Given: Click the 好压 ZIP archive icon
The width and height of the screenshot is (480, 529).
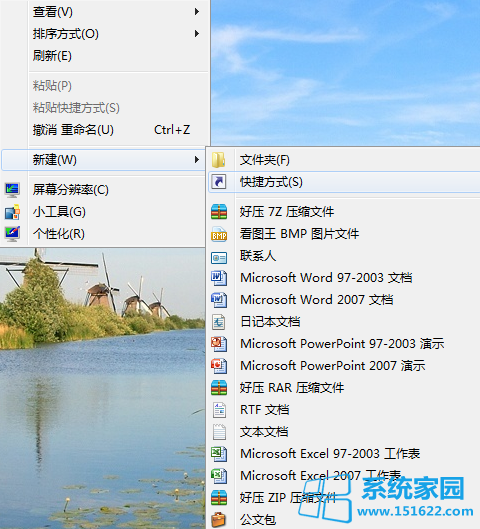Looking at the screenshot, I should point(219,498).
